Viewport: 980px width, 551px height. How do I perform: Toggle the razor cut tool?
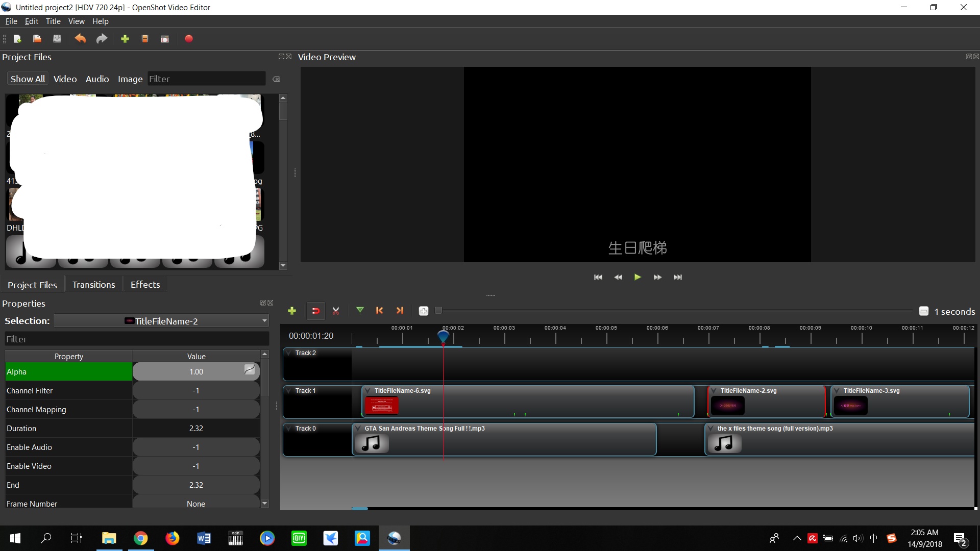click(336, 311)
